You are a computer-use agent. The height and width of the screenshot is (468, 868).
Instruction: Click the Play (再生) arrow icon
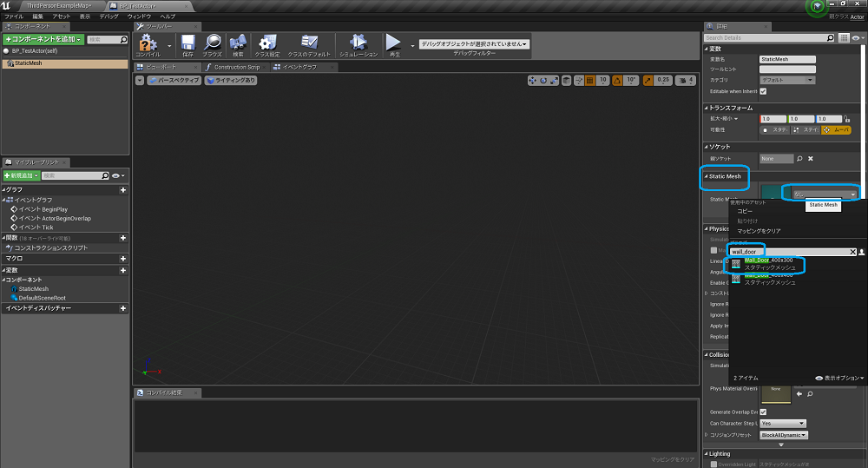point(393,43)
